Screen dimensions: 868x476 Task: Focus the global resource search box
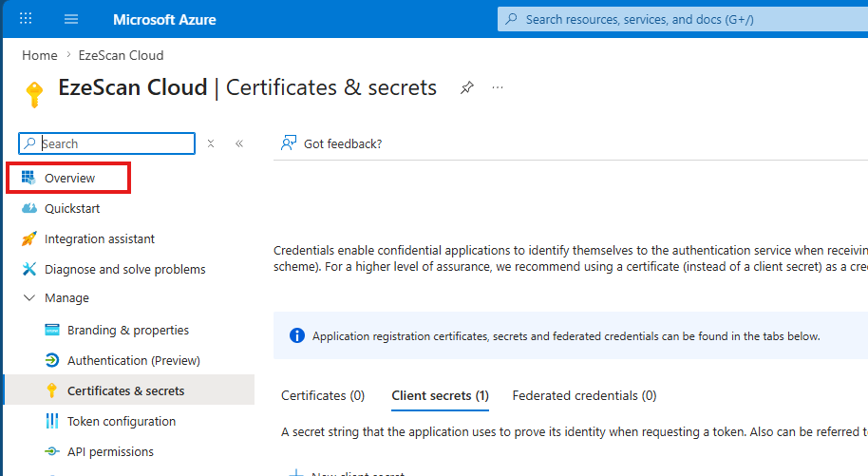683,19
